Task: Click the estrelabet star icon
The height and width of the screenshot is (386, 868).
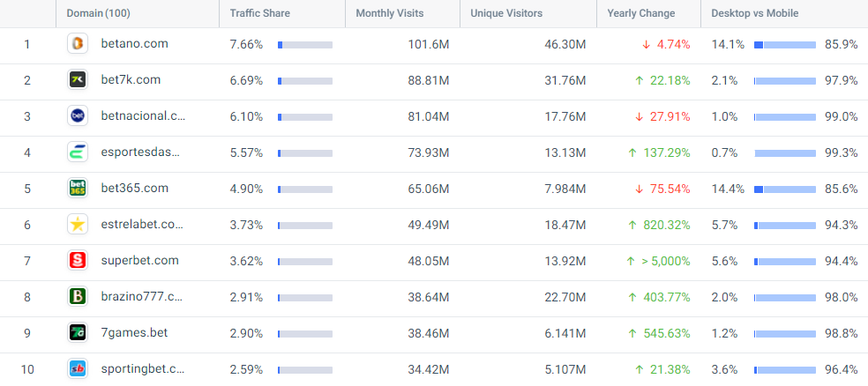Action: [78, 225]
